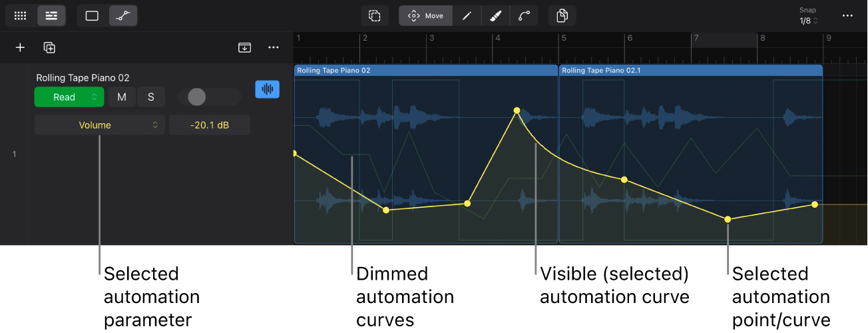Viewport: 868px width, 333px height.
Task: Select the lowest automation point near bar 7.5
Action: (728, 219)
